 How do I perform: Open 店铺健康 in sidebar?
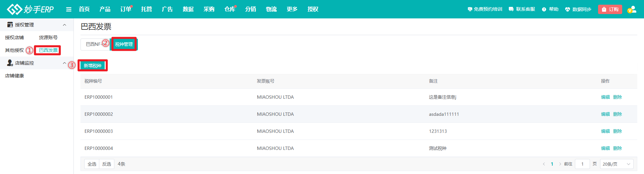pyautogui.click(x=14, y=76)
